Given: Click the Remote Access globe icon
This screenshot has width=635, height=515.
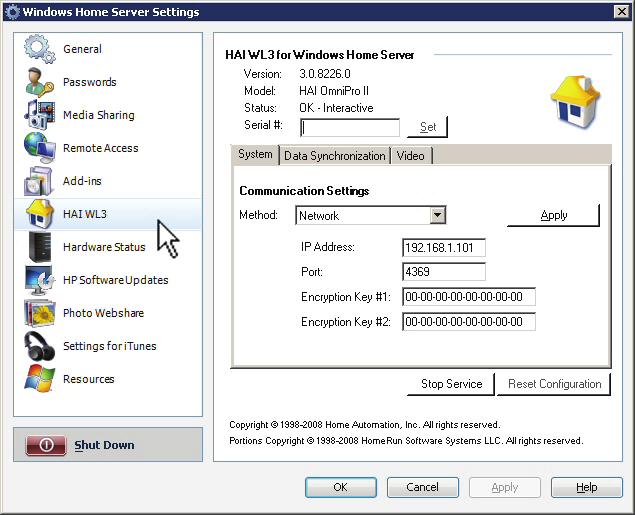Looking at the screenshot, I should 39,148.
